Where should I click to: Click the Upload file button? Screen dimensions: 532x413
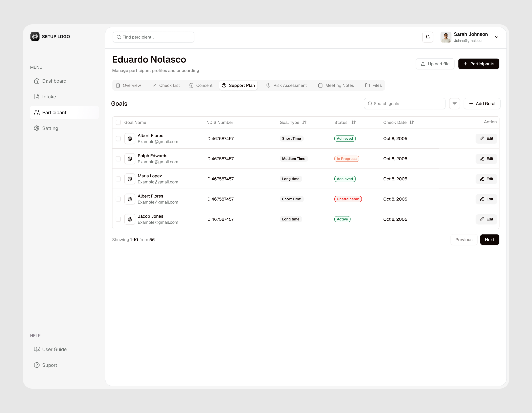tap(435, 64)
